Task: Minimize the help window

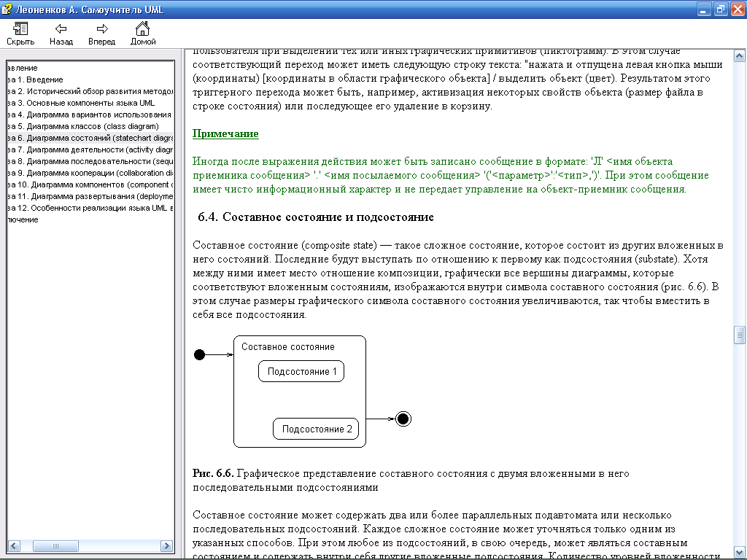Action: (x=704, y=9)
